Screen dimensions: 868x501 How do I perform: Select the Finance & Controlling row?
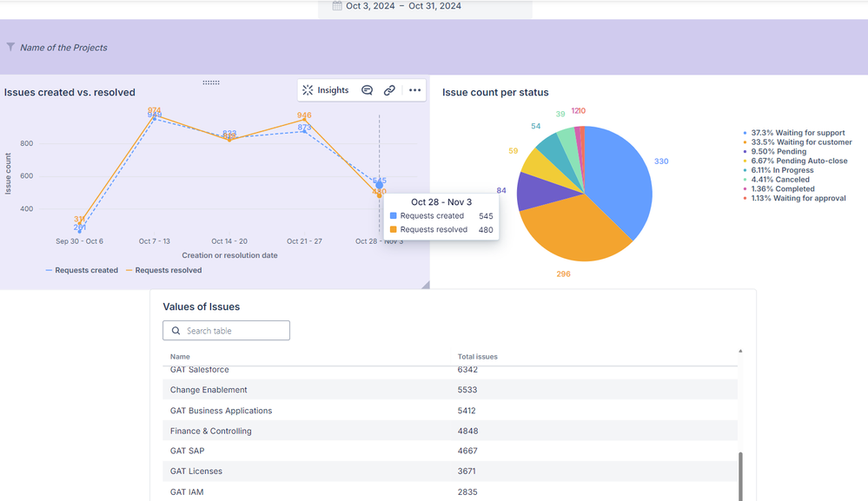[x=450, y=431]
